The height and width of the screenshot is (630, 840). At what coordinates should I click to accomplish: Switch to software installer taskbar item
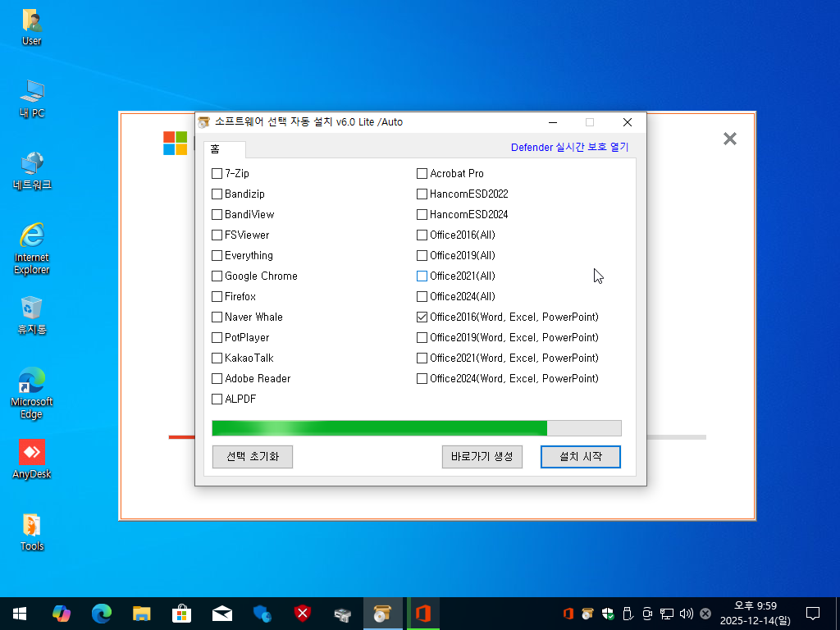pyautogui.click(x=382, y=614)
